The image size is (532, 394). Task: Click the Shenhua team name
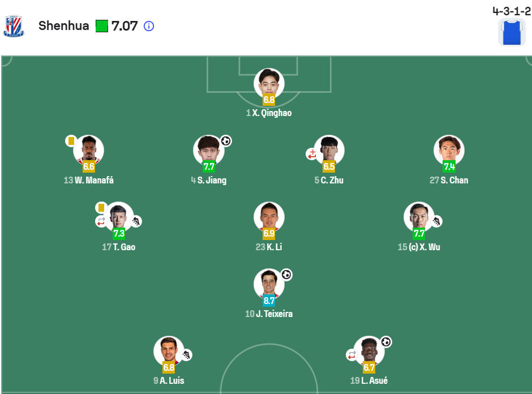[64, 26]
